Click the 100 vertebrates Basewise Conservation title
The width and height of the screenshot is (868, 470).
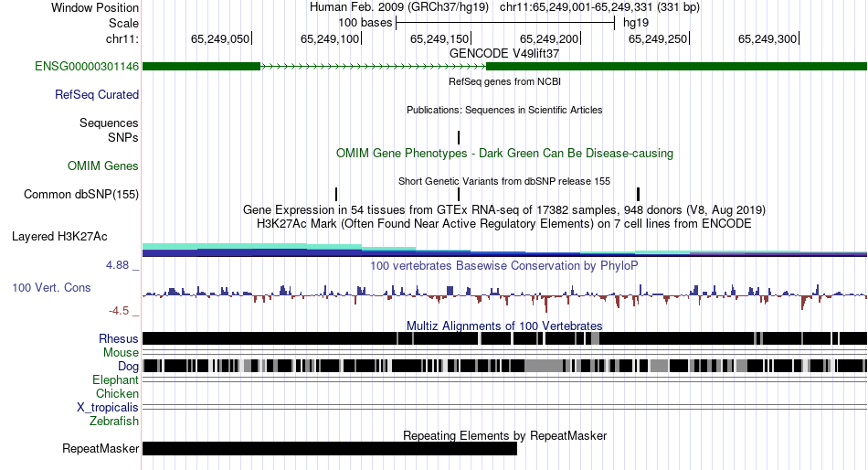click(x=504, y=265)
